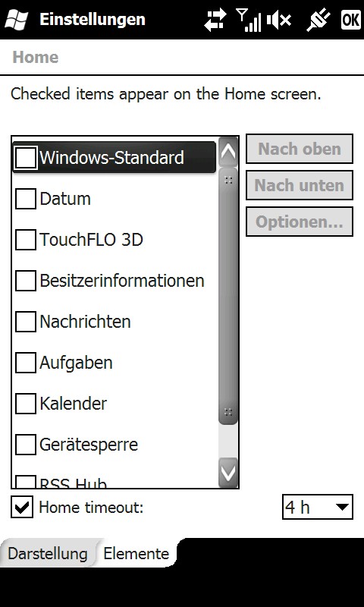Open the Optionen... button
This screenshot has width=364, height=607.
(x=300, y=222)
